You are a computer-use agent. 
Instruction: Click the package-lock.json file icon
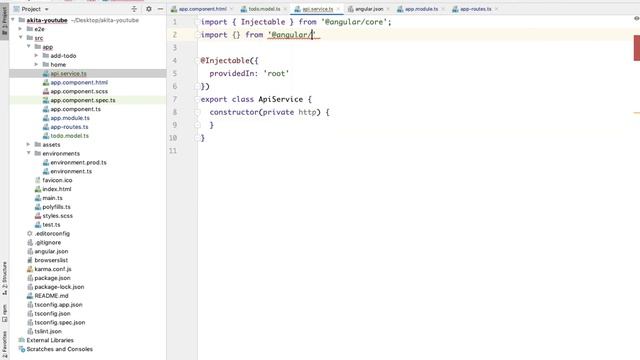[30, 287]
